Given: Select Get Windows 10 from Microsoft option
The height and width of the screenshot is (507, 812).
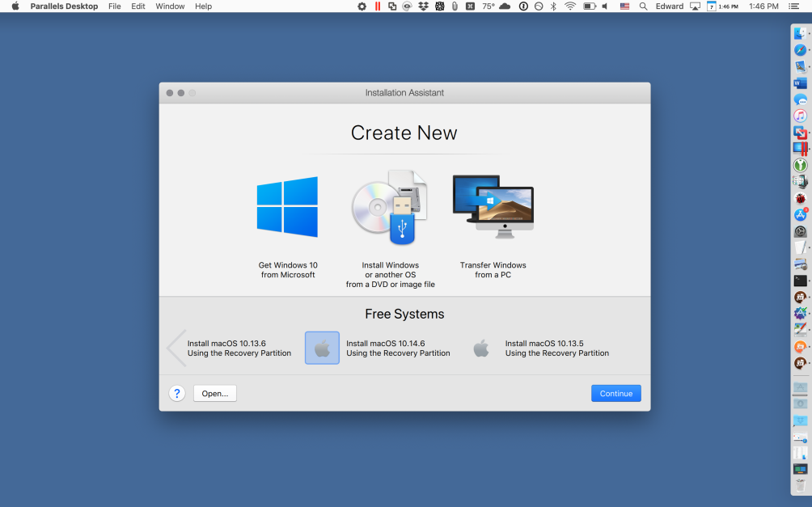Looking at the screenshot, I should pos(287,226).
